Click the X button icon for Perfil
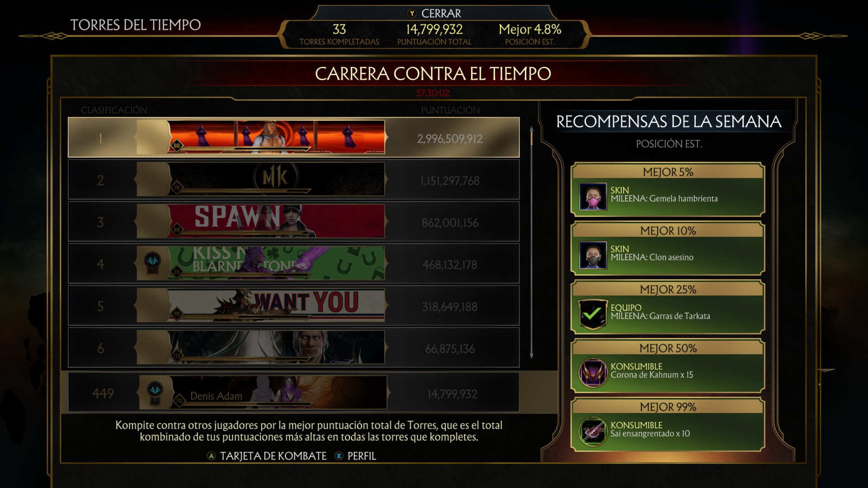Screen dimensions: 868x488 click(339, 456)
